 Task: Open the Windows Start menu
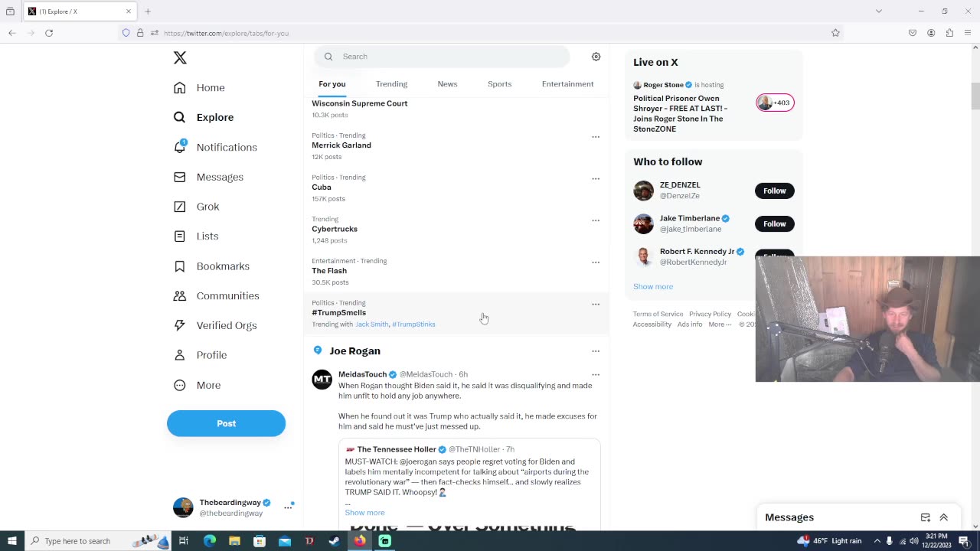(11, 541)
